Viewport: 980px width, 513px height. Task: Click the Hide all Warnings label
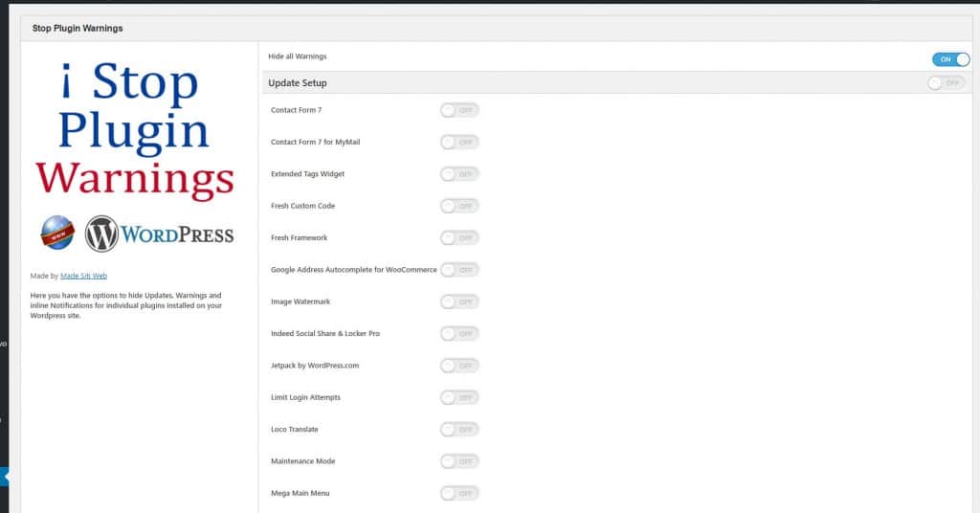pos(298,56)
